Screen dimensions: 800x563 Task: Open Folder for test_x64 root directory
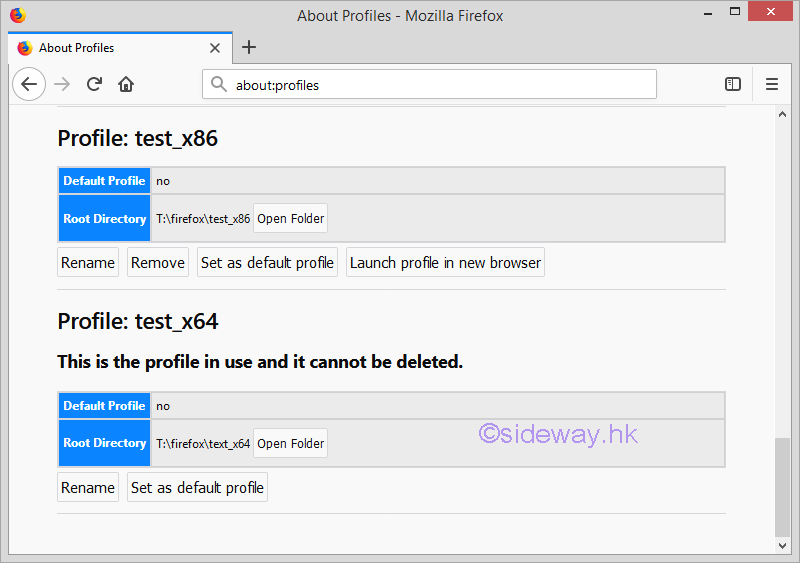click(290, 443)
